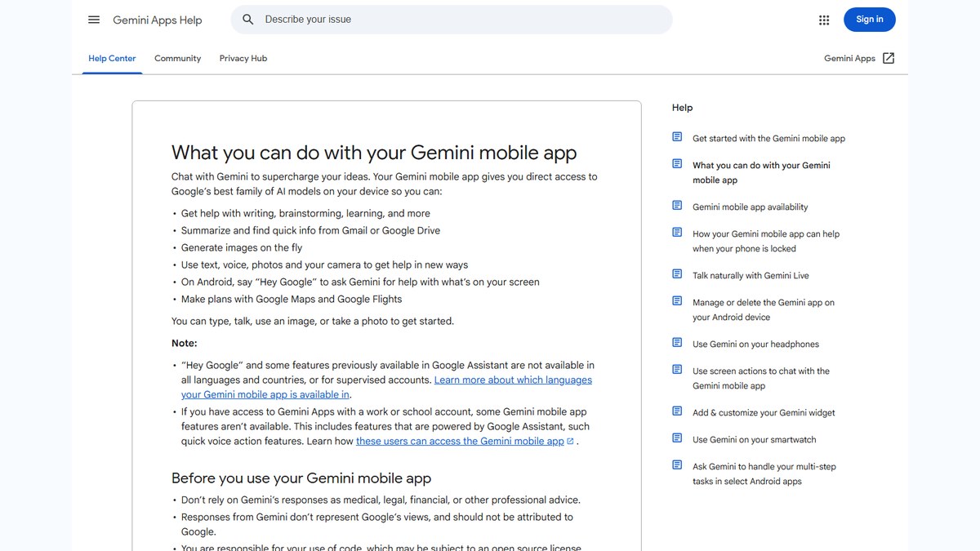
Task: Click article icon beside What you can do
Action: pos(677,164)
